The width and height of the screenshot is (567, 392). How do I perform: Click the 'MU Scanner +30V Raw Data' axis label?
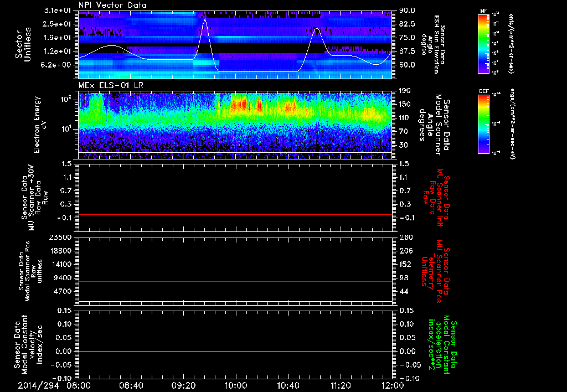tap(34, 198)
